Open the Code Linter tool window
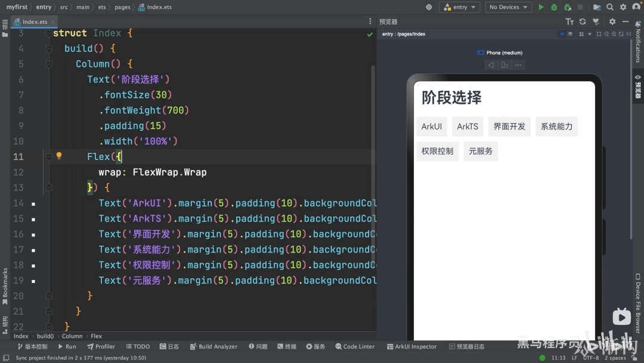 tap(355, 346)
